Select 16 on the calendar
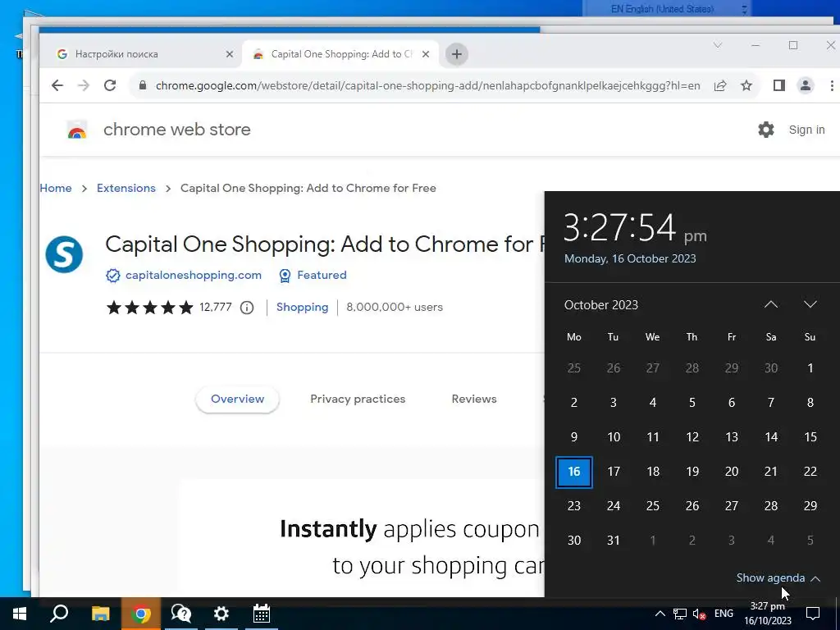 [x=573, y=472]
